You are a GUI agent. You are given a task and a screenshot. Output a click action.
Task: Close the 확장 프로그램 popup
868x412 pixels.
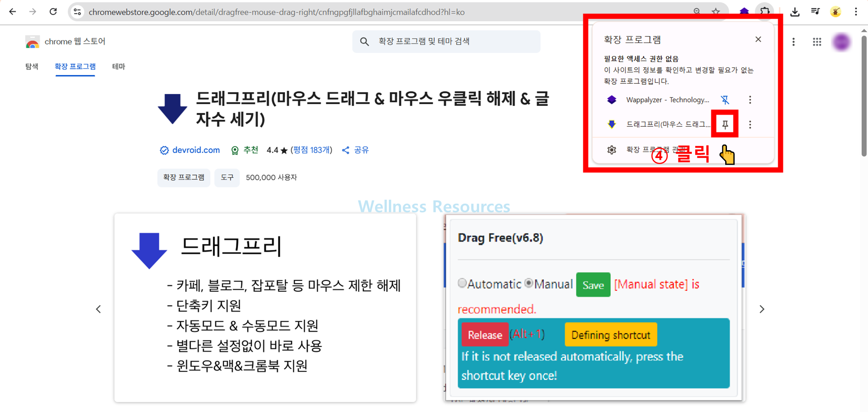pyautogui.click(x=758, y=39)
